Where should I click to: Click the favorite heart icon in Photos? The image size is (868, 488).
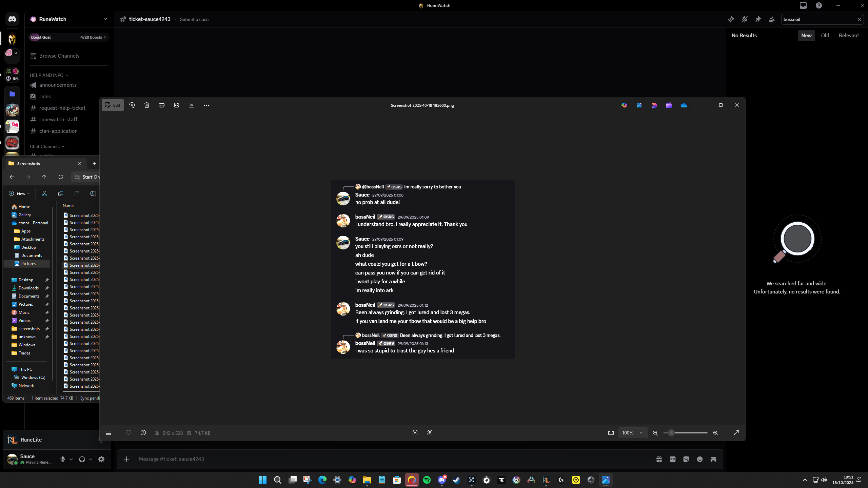(129, 433)
